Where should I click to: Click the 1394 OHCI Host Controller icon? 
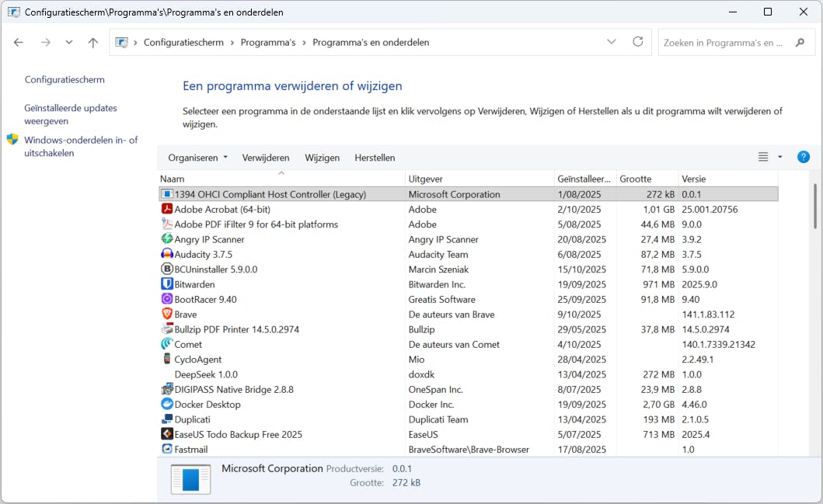point(167,194)
